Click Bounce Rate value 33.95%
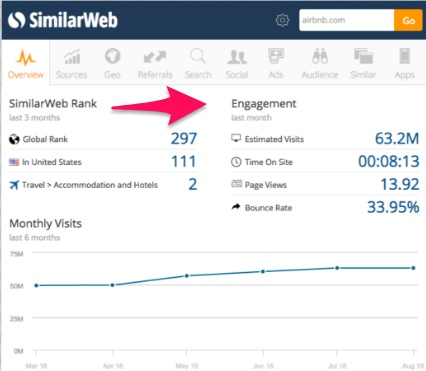Image resolution: width=426 pixels, height=371 pixels. tap(393, 207)
